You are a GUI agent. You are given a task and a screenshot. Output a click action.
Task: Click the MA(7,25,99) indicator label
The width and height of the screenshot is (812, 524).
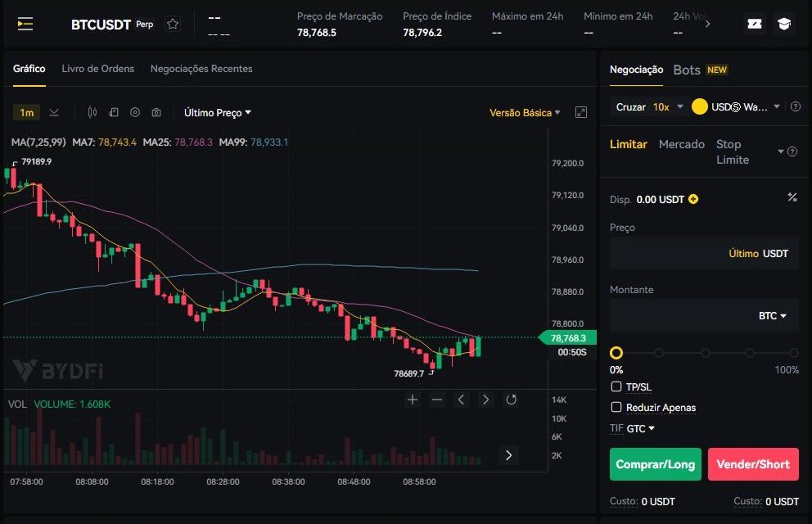pyautogui.click(x=38, y=142)
